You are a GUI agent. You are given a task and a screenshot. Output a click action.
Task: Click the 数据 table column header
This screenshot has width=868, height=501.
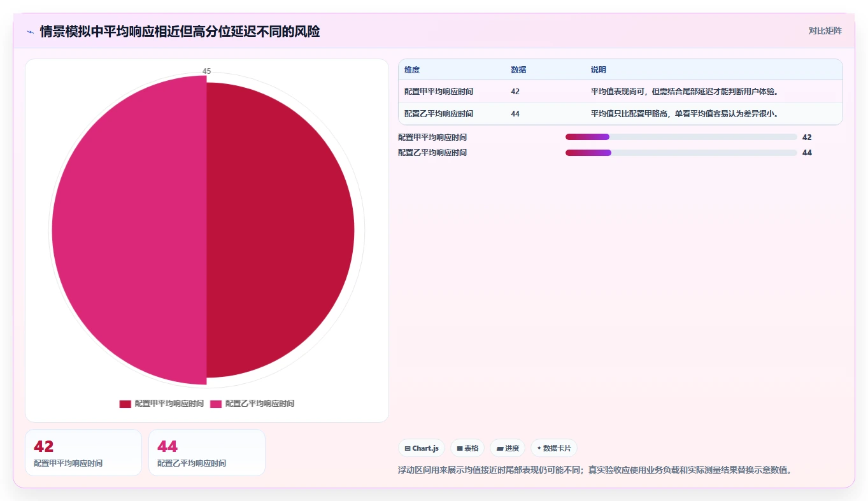(x=518, y=70)
